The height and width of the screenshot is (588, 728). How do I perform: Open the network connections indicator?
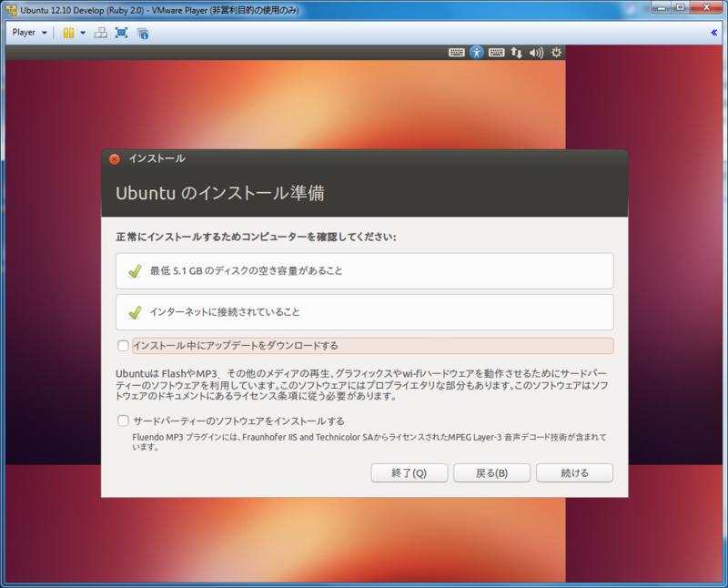[x=516, y=53]
